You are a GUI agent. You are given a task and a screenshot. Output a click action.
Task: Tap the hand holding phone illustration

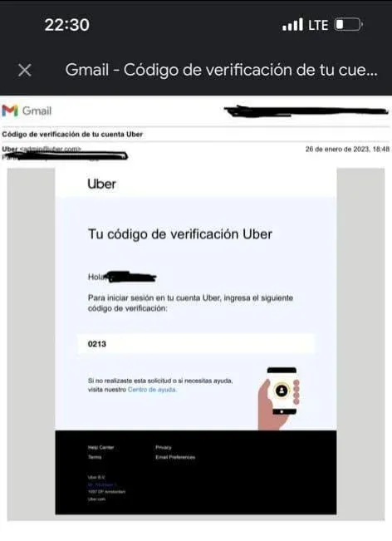tap(278, 399)
